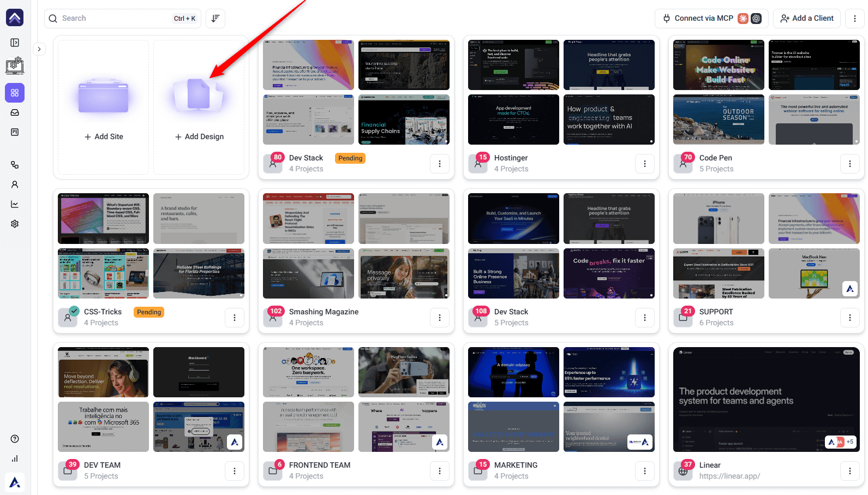Click the +5 badge on Linear thumbnail
868x495 pixels.
[850, 442]
